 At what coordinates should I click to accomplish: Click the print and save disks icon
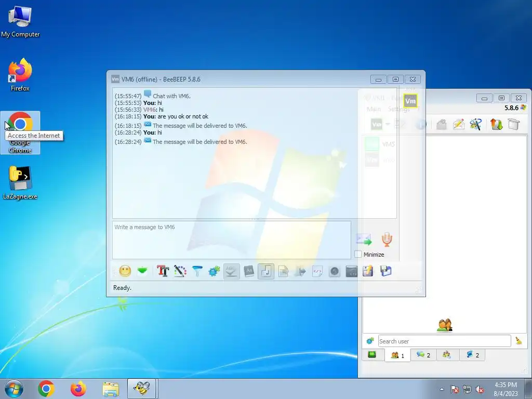click(386, 271)
